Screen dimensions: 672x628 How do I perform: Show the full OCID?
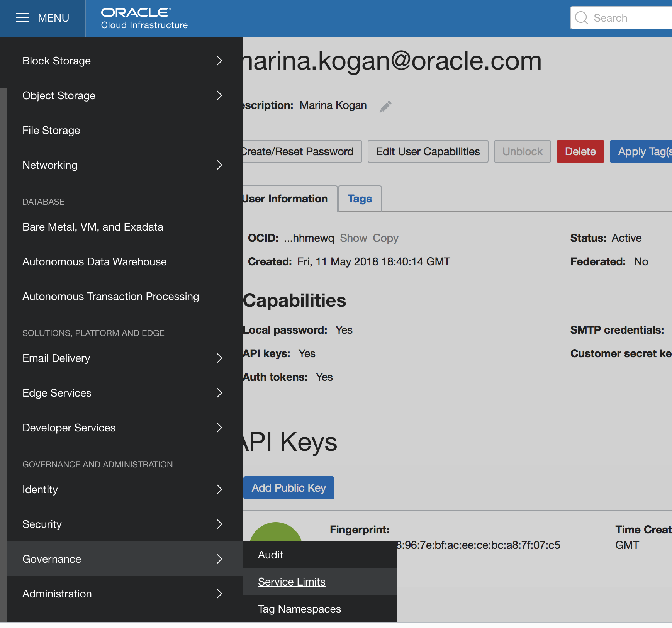pyautogui.click(x=353, y=238)
